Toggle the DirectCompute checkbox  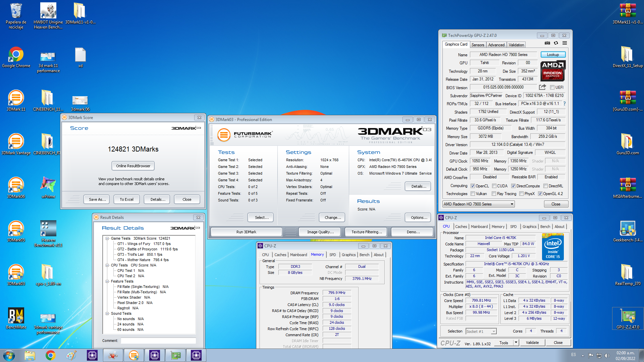coord(513,186)
